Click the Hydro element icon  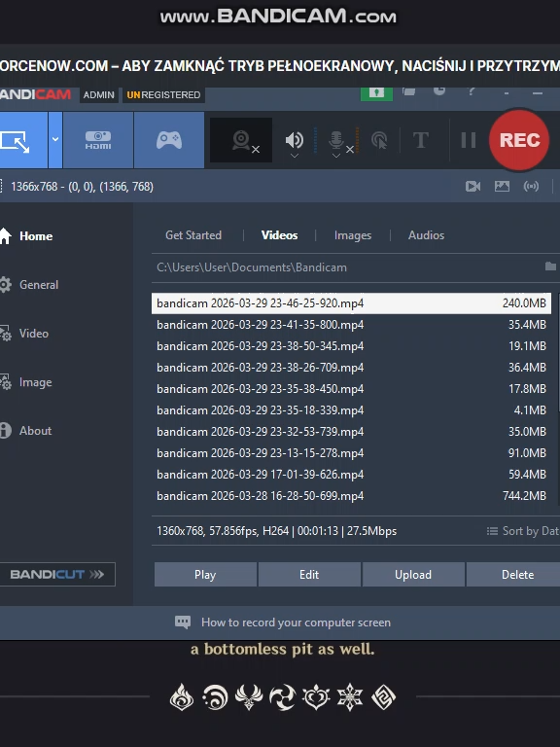click(x=215, y=698)
